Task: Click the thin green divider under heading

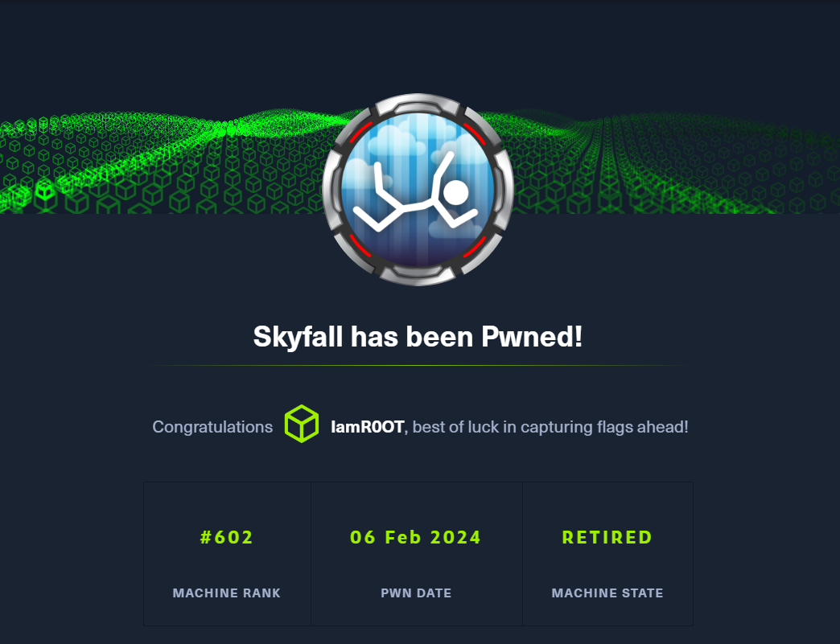Action: tap(419, 365)
